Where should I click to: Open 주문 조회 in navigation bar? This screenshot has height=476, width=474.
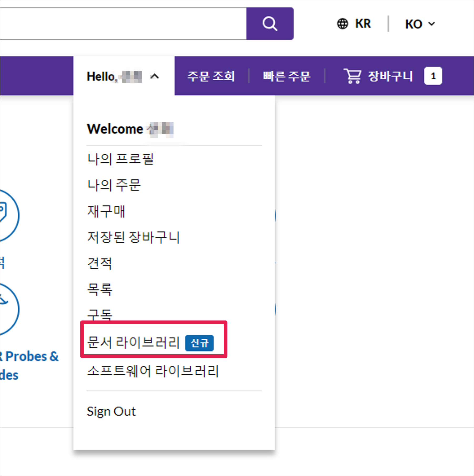point(211,76)
